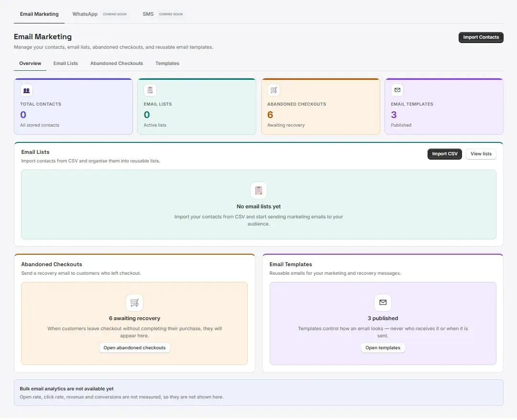
Task: Click the 'Awaiting recovery' caption
Action: coord(286,126)
